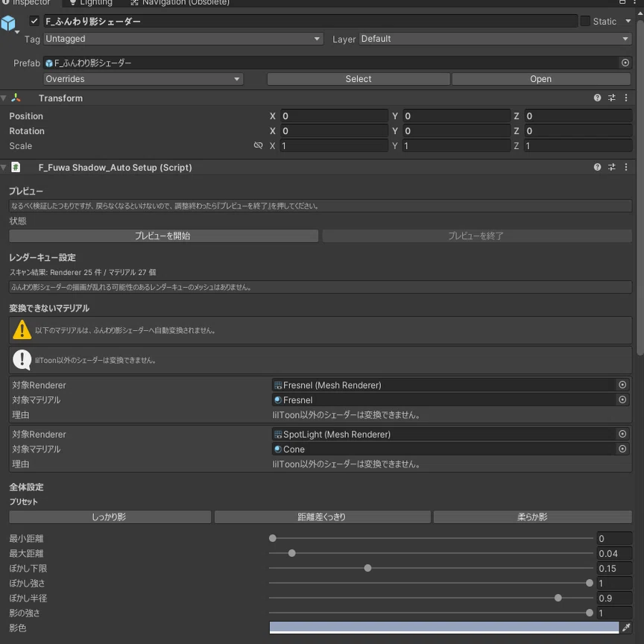This screenshot has height=644, width=644.
Task: Open the Transform component three-dot menu
Action: 626,98
